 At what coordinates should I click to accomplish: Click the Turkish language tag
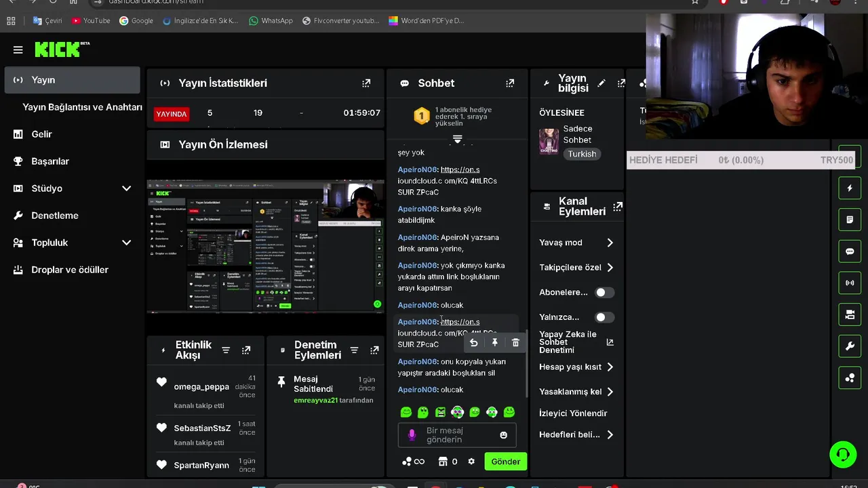(582, 154)
